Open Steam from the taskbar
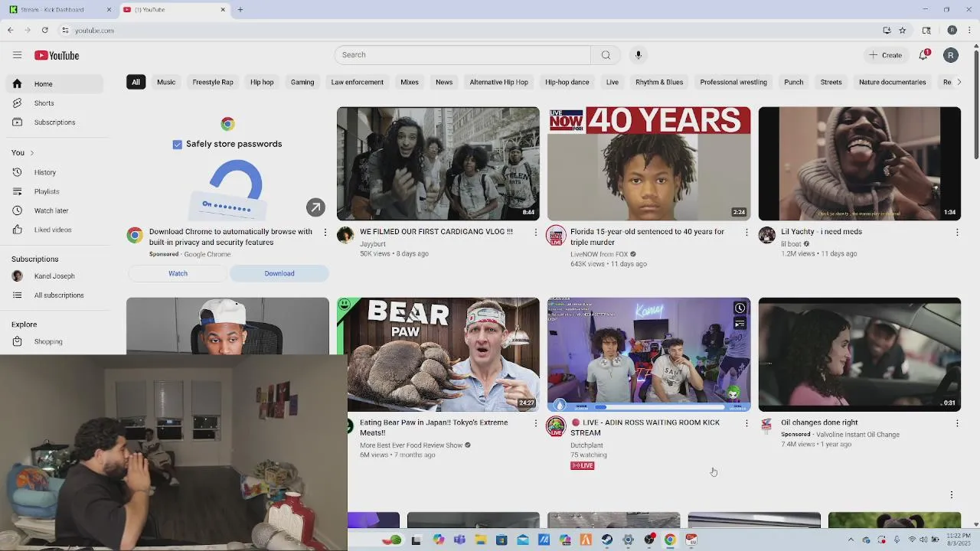This screenshot has height=551, width=980. 606,540
